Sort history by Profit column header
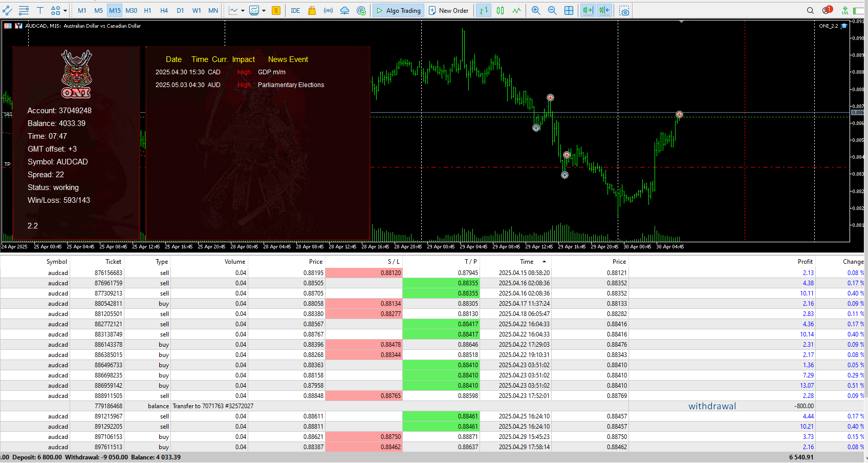Image resolution: width=868 pixels, height=463 pixels. pyautogui.click(x=805, y=262)
